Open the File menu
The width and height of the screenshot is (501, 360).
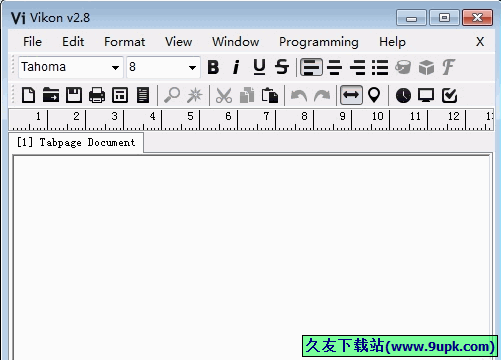pyautogui.click(x=32, y=42)
